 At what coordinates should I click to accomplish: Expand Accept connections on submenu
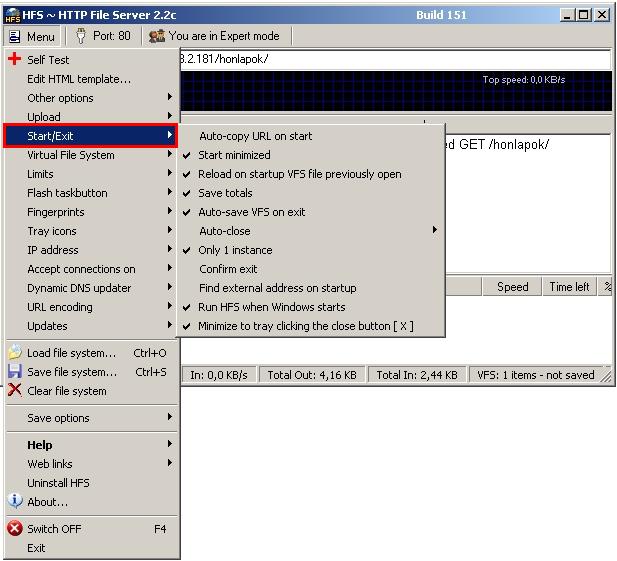[x=91, y=269]
